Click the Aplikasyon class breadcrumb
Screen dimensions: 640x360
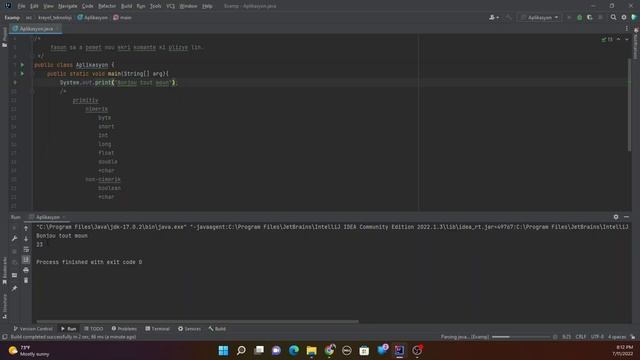[x=93, y=18]
